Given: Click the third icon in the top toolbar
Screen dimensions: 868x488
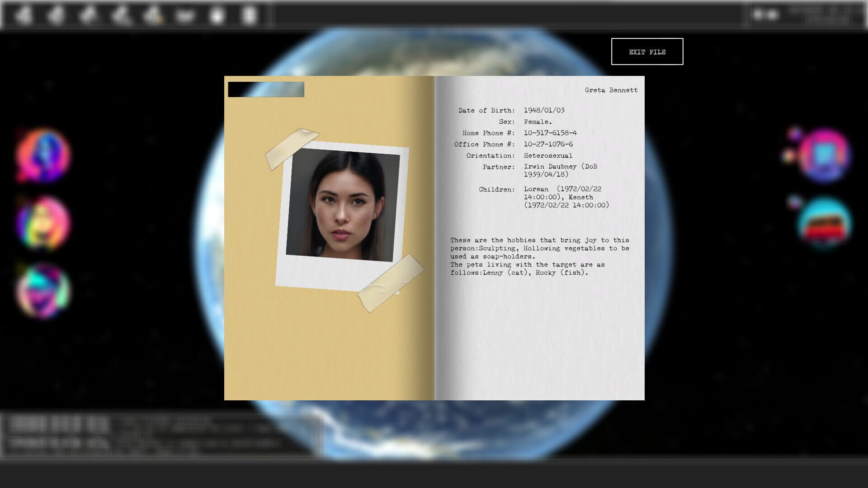Looking at the screenshot, I should pyautogui.click(x=88, y=15).
